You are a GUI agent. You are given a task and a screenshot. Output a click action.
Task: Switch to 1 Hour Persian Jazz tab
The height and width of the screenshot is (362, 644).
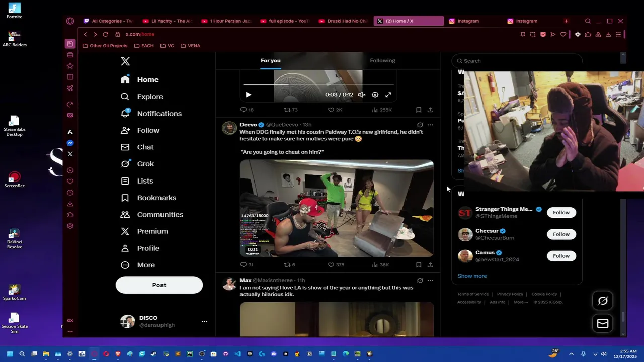point(226,21)
